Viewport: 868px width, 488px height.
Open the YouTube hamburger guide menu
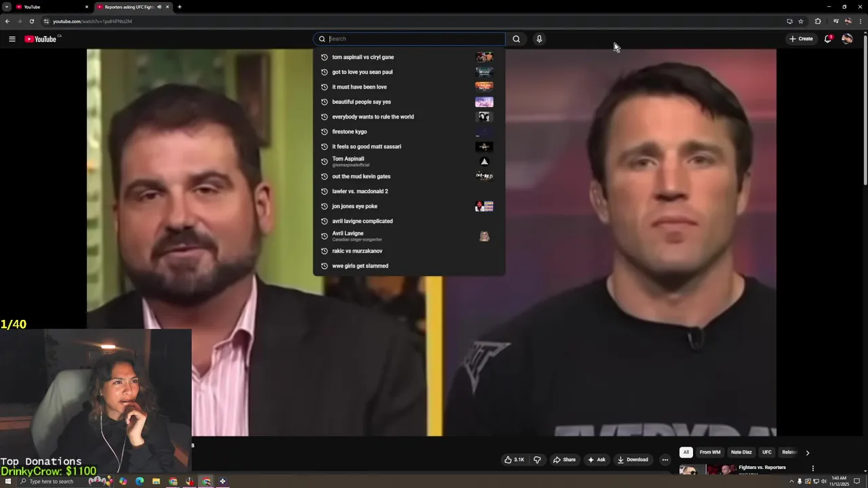[12, 39]
